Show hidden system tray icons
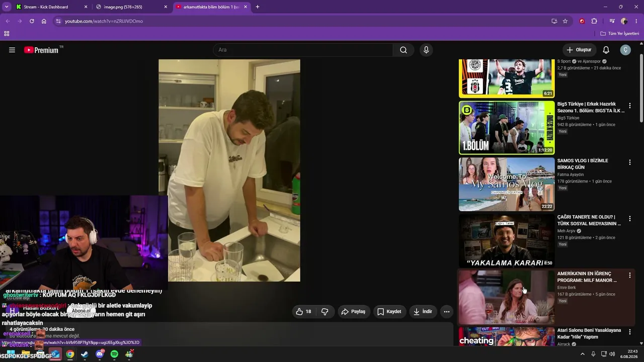644x362 pixels. [x=583, y=354]
